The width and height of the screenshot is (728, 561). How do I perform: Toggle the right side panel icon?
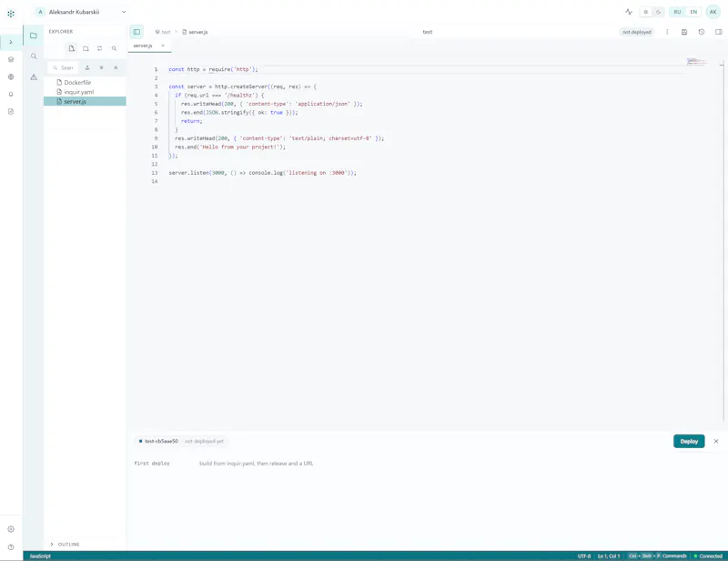[719, 32]
